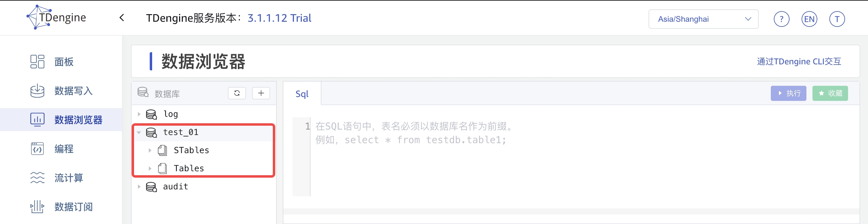This screenshot has width=868, height=224.
Task: Go to 数据写入 in the sidebar
Action: point(73,91)
